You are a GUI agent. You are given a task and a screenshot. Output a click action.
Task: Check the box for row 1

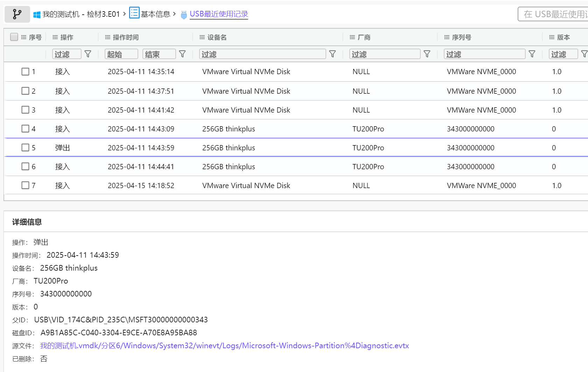pos(25,72)
